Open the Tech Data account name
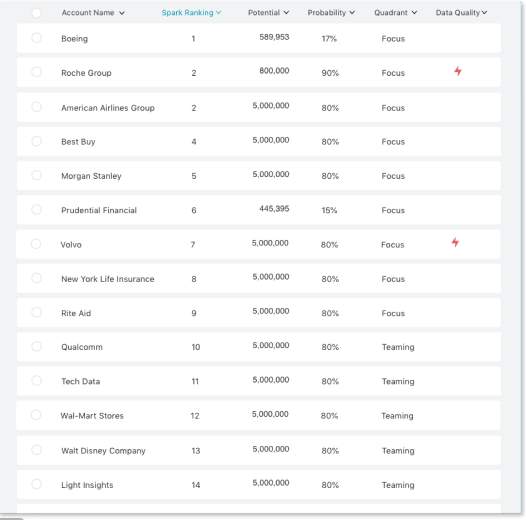 (81, 381)
